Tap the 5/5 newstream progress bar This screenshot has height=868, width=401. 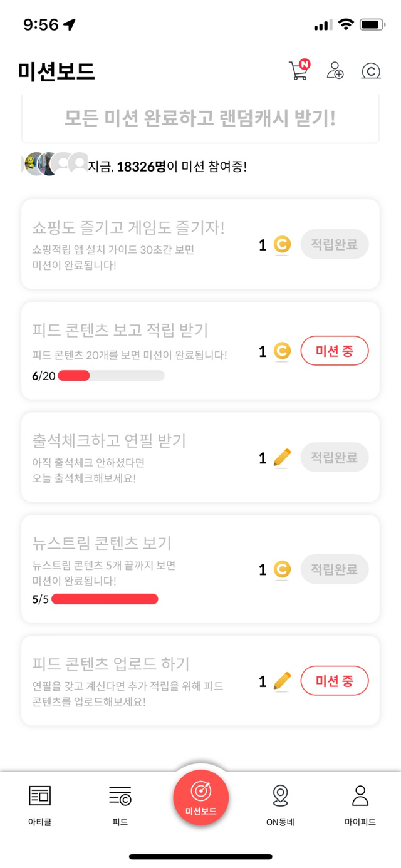point(105,599)
